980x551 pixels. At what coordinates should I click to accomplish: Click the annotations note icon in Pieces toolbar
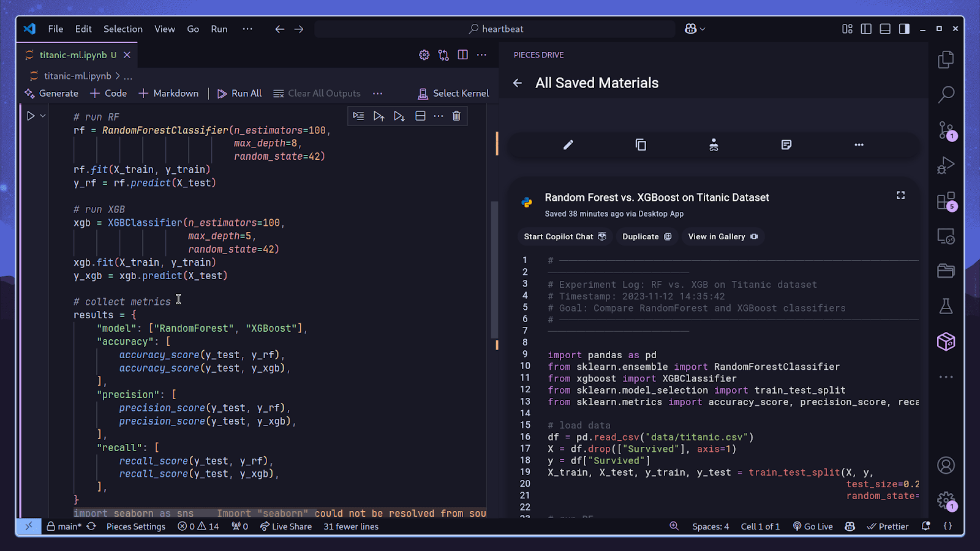click(786, 145)
